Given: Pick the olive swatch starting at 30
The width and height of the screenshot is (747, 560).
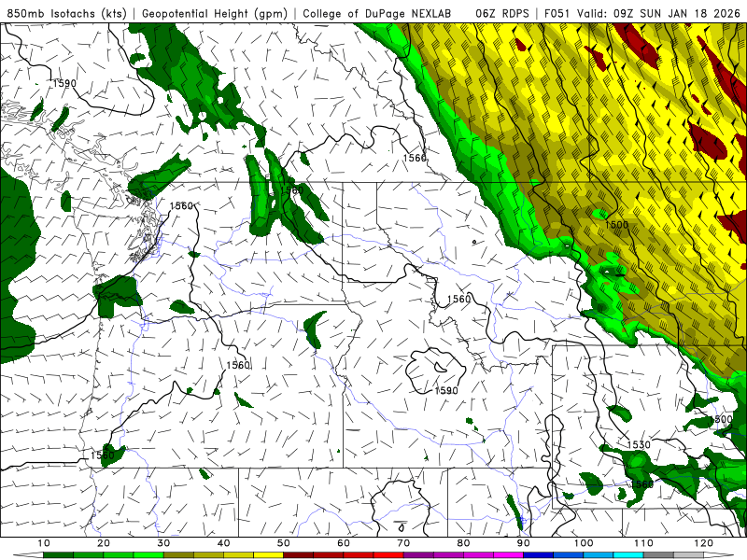Looking at the screenshot, I should (x=178, y=555).
